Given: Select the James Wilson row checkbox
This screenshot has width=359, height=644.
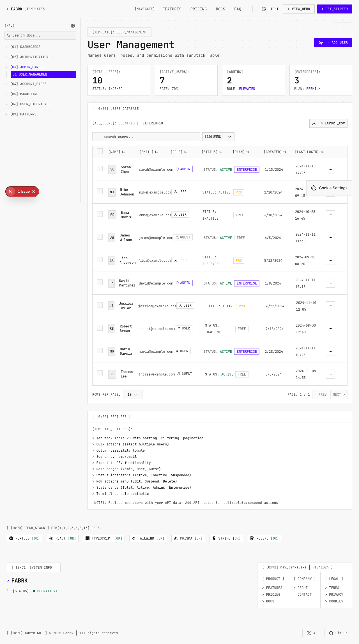Looking at the screenshot, I should (x=100, y=237).
